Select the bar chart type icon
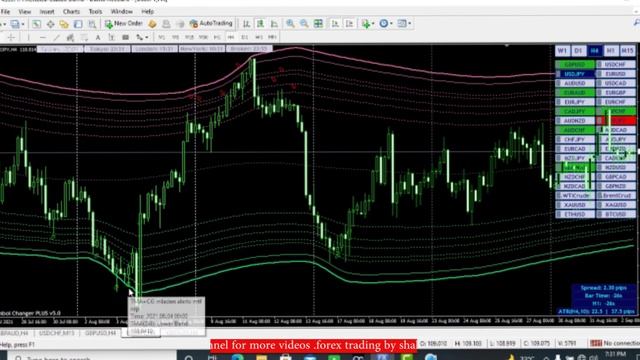This screenshot has height=360, width=640. pyautogui.click(x=247, y=24)
